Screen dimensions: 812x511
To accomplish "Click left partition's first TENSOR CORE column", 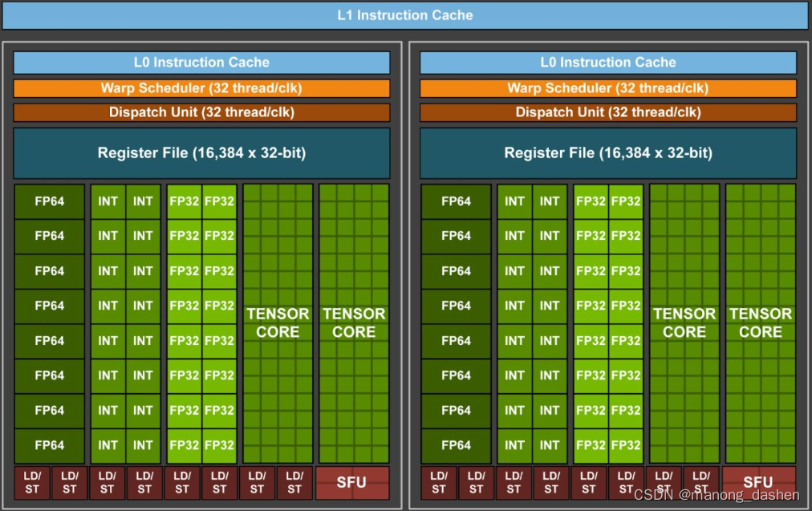I will point(278,323).
